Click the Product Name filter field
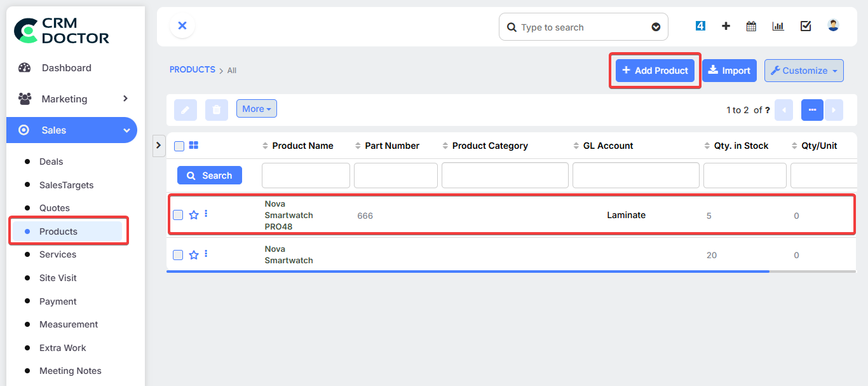This screenshot has width=868, height=386. pyautogui.click(x=306, y=176)
